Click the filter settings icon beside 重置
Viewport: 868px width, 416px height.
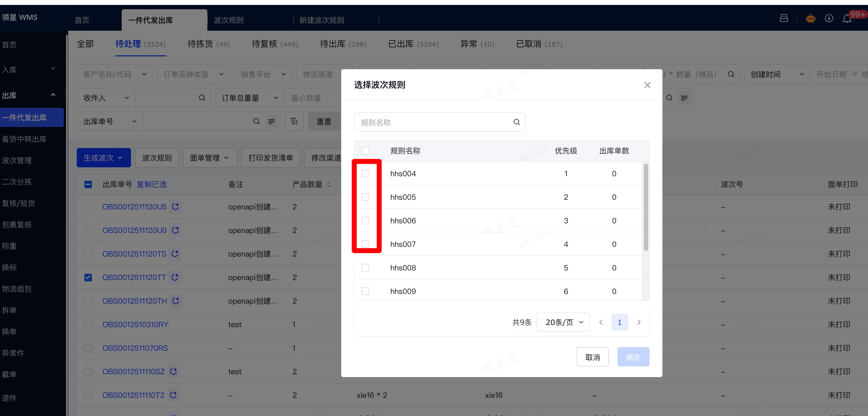pyautogui.click(x=294, y=122)
